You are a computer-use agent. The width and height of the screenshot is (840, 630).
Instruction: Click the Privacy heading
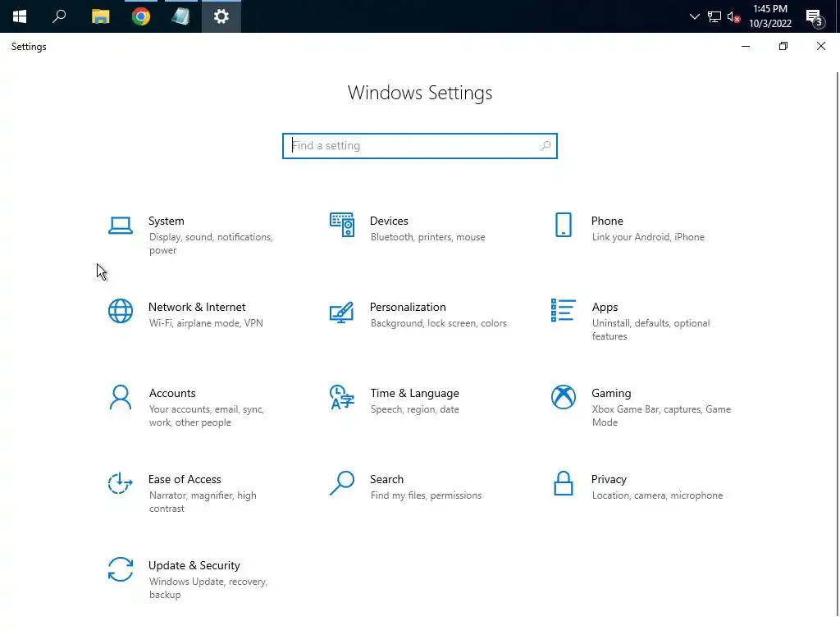[609, 479]
